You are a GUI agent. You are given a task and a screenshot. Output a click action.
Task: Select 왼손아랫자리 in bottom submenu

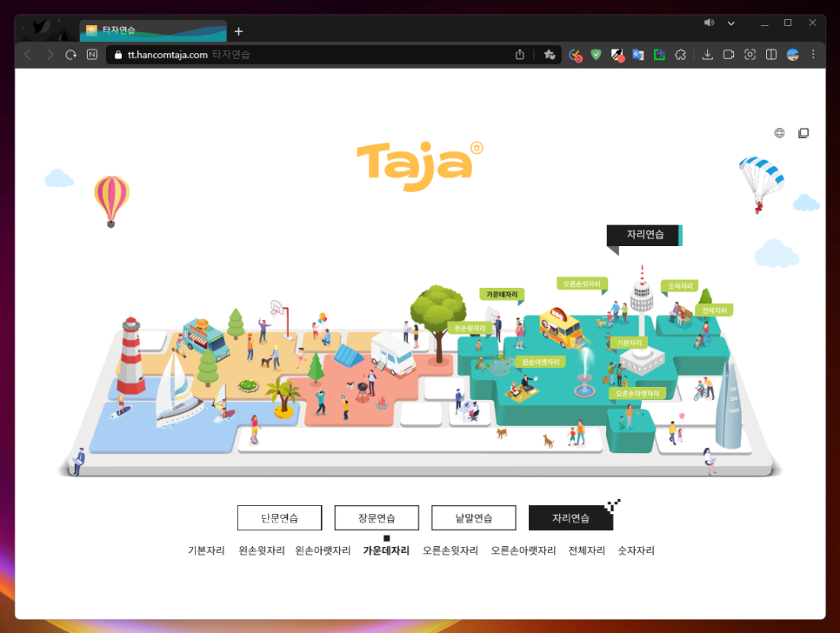click(323, 550)
